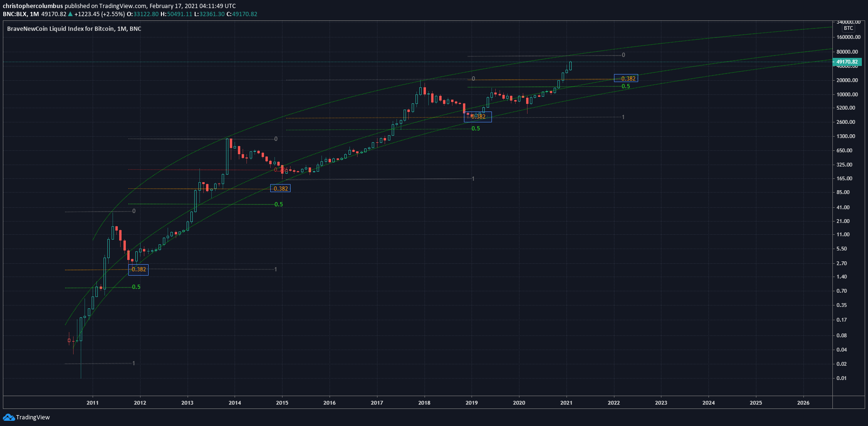Screen dimensions: 868x426
Task: Click the BNC:BLX symbol in the header
Action: tap(15, 14)
